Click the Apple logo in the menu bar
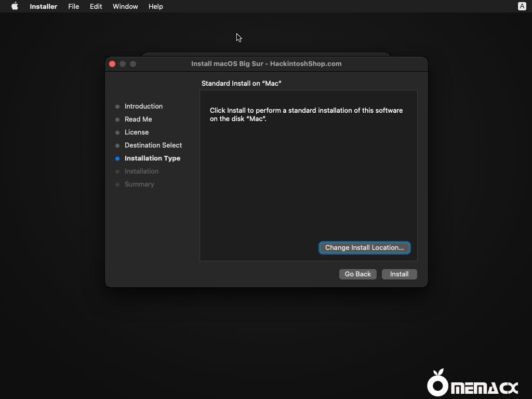 [14, 6]
